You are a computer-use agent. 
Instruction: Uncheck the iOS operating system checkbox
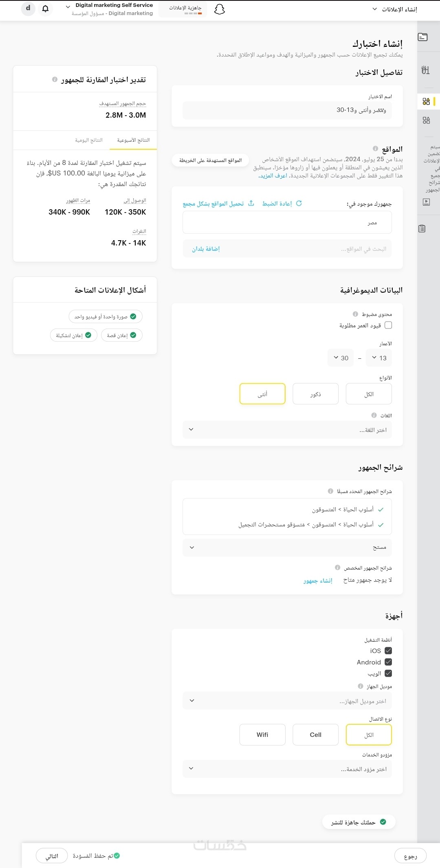pyautogui.click(x=388, y=651)
